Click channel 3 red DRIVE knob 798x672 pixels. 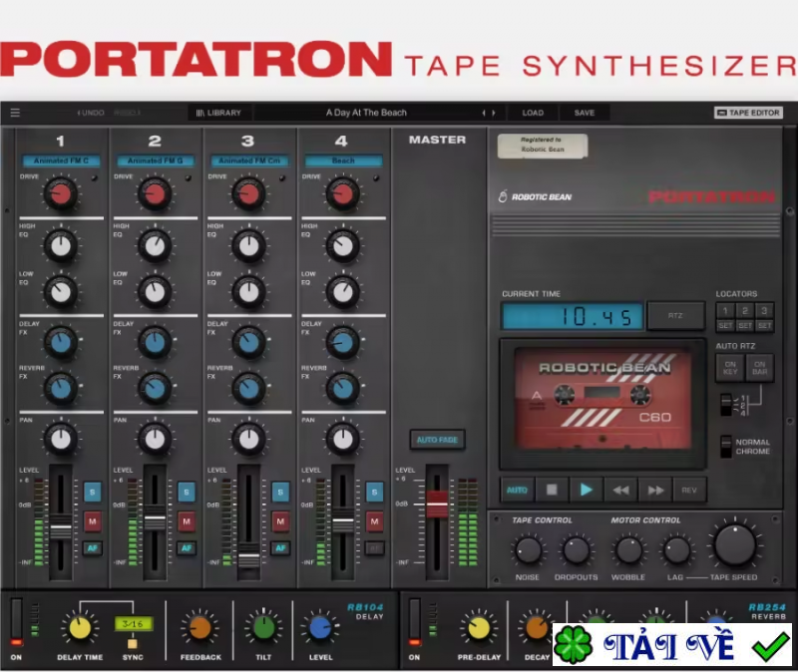248,193
